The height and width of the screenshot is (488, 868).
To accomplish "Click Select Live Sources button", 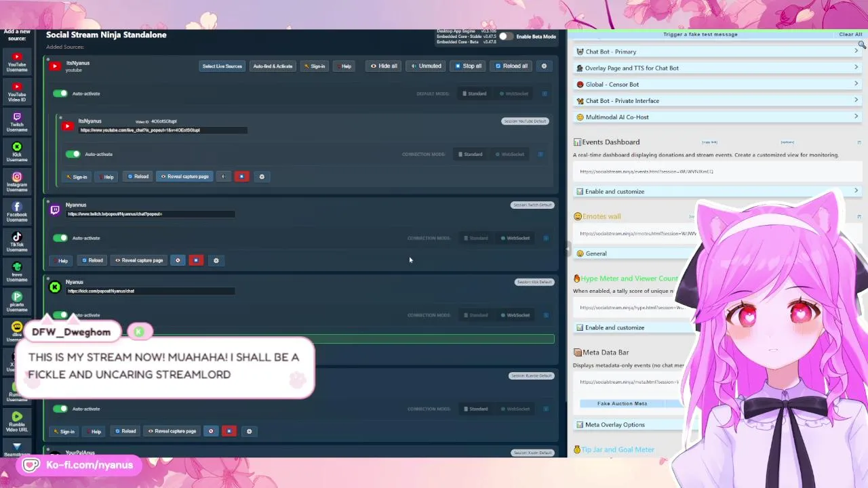I will click(x=222, y=66).
